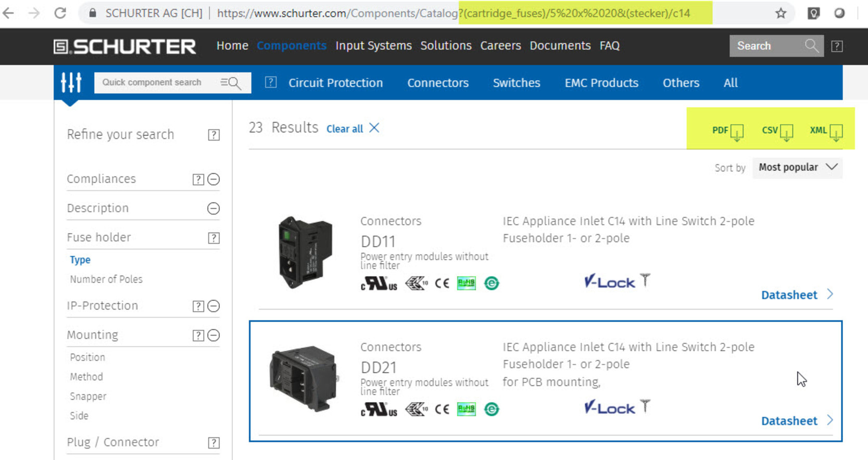Select the Number of Poles filter
Image resolution: width=868 pixels, height=460 pixels.
106,279
